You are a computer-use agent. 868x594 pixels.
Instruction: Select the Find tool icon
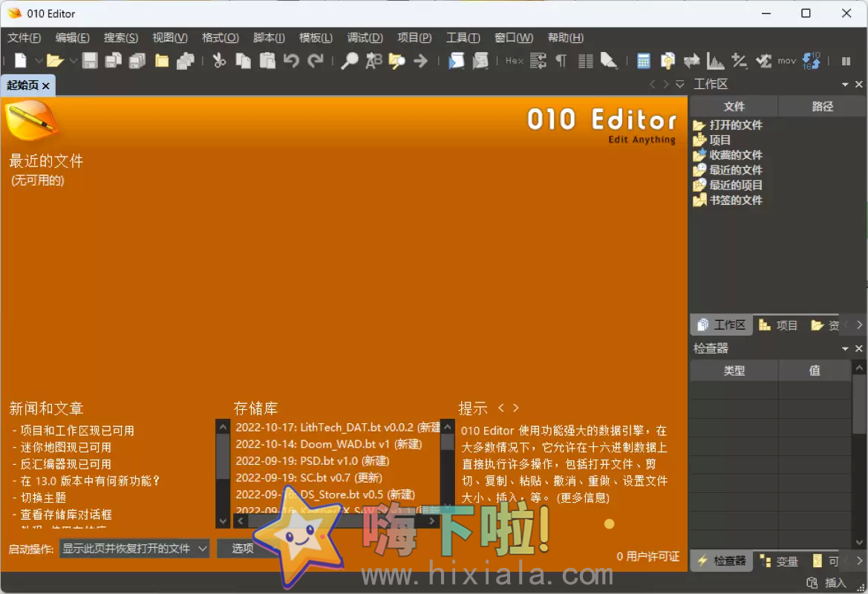[x=349, y=61]
